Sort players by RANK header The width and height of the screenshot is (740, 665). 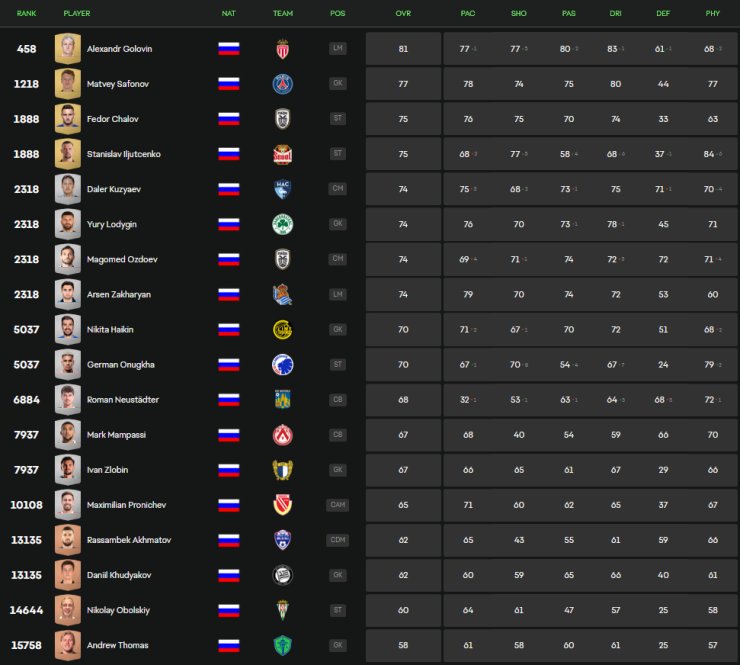pyautogui.click(x=26, y=13)
